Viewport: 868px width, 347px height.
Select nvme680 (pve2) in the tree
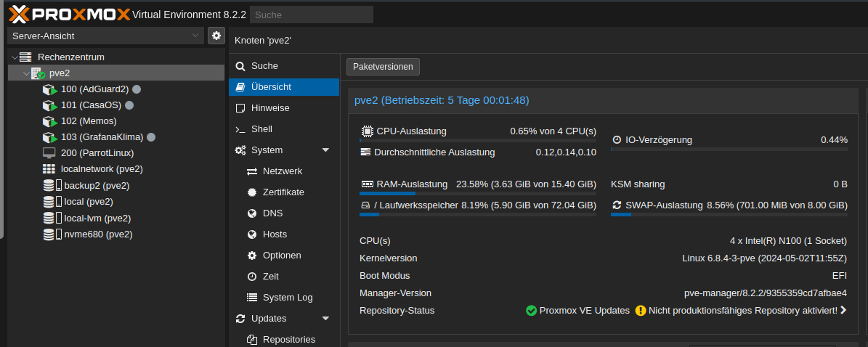(x=116, y=234)
